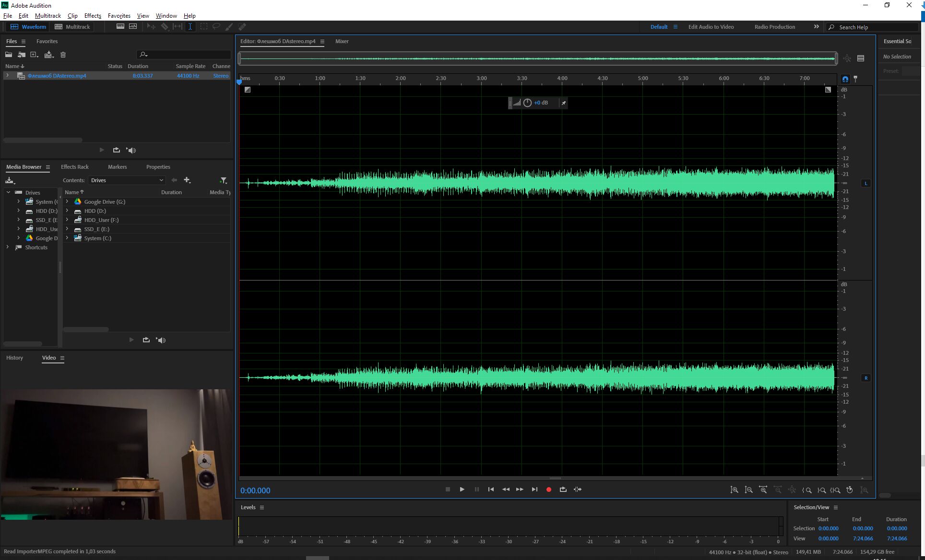Select the Lasso Selection tool
The image size is (925, 560).
point(216,27)
